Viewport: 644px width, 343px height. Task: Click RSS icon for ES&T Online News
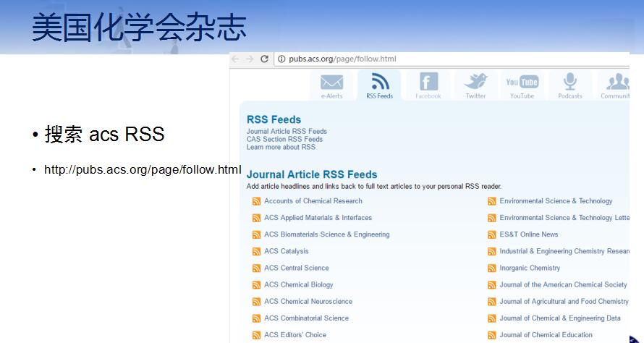tap(491, 235)
